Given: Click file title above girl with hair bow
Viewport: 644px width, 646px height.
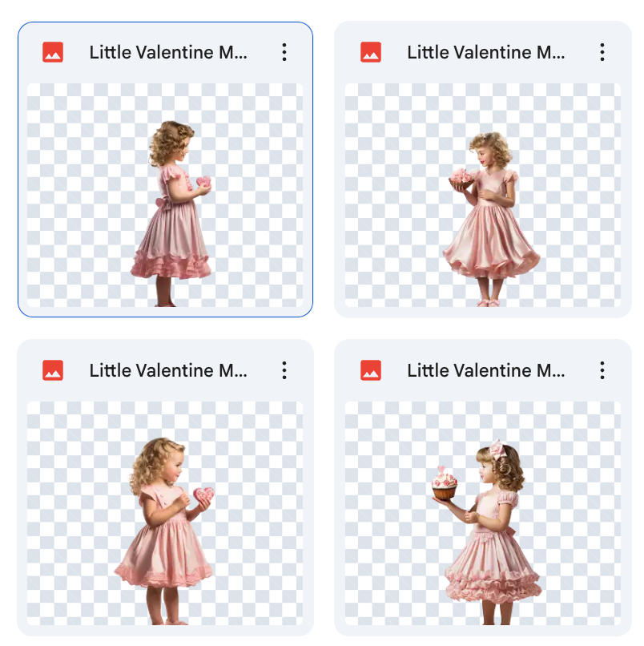Looking at the screenshot, I should [x=486, y=370].
